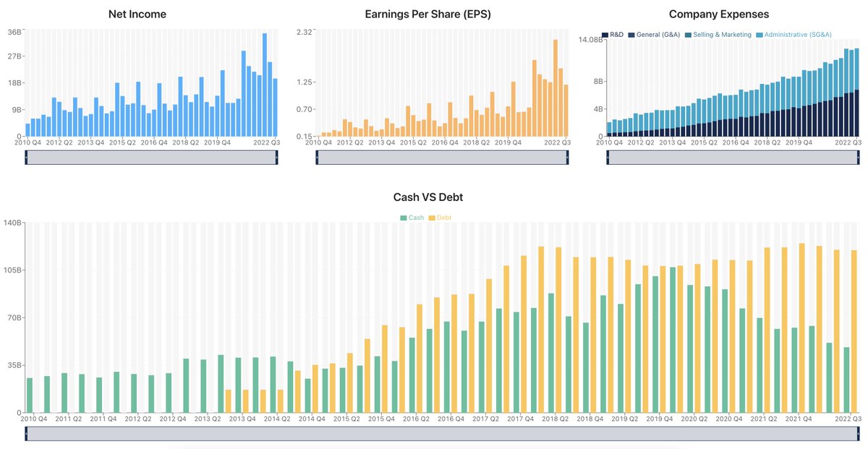The image size is (868, 449).
Task: Click the 70B label on Cash VS Debt axis
Action: pos(14,318)
